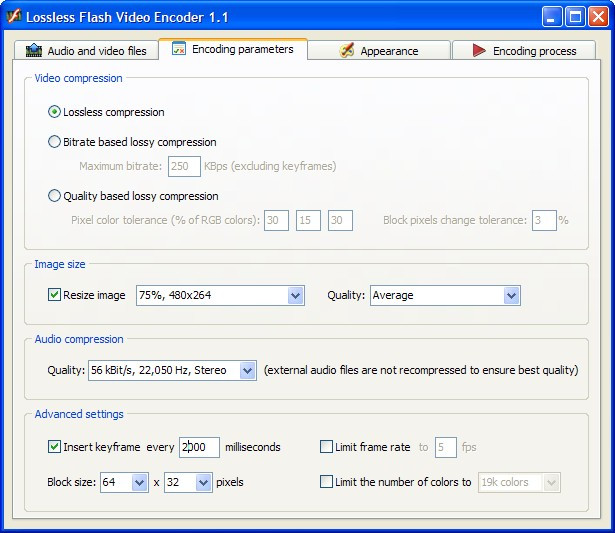The image size is (615, 533).
Task: Click the paint palette icon on the Appearance tab
Action: click(347, 50)
